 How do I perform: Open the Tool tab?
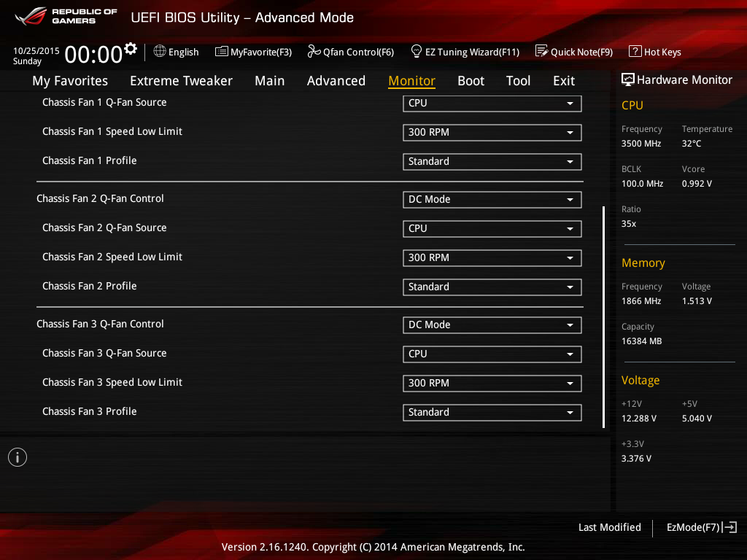coord(519,81)
